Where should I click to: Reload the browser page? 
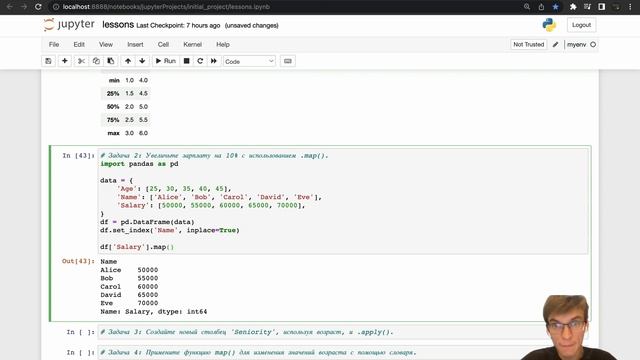(38, 7)
